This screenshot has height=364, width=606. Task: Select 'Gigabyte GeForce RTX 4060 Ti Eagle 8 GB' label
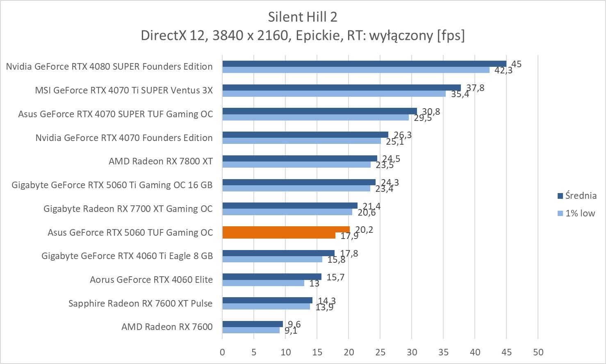[x=127, y=256]
